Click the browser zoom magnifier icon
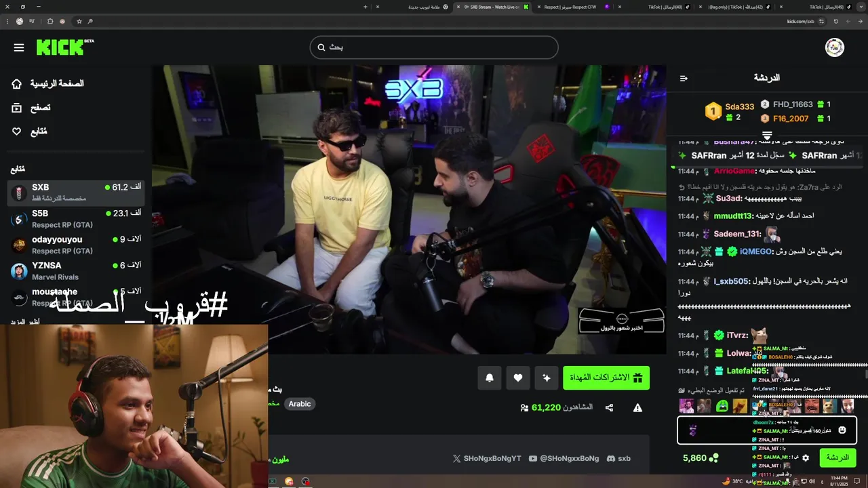Image resolution: width=868 pixels, height=488 pixels. tap(90, 21)
